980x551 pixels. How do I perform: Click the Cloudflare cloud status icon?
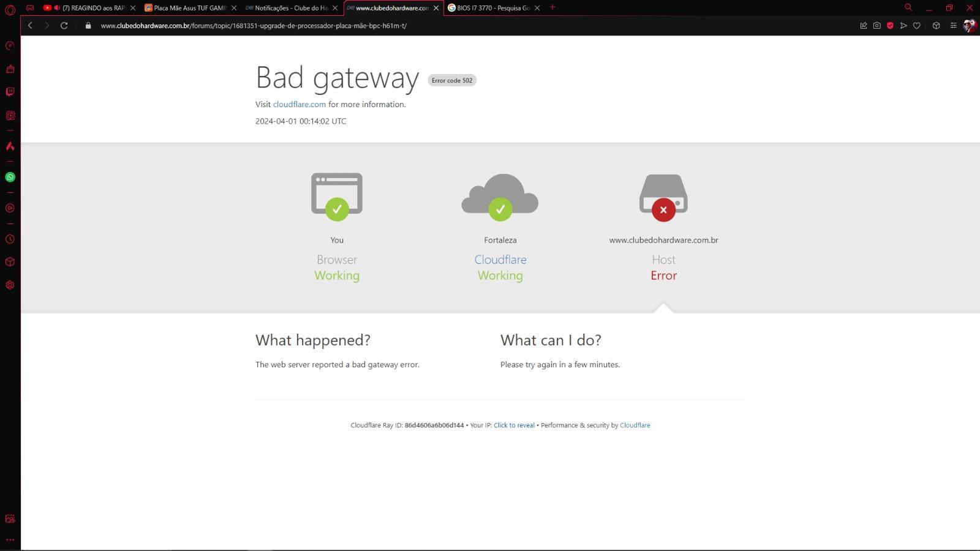(x=500, y=197)
